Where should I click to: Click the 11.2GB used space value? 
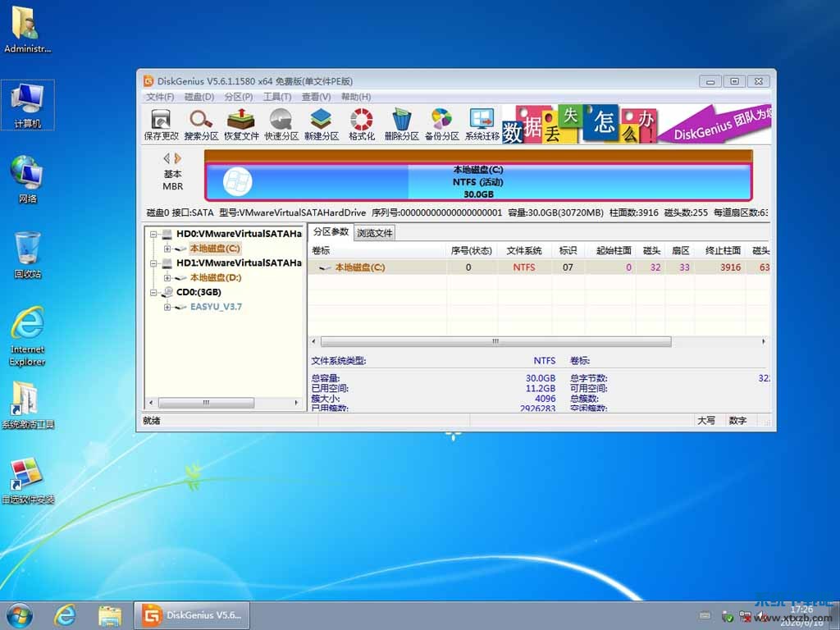540,388
